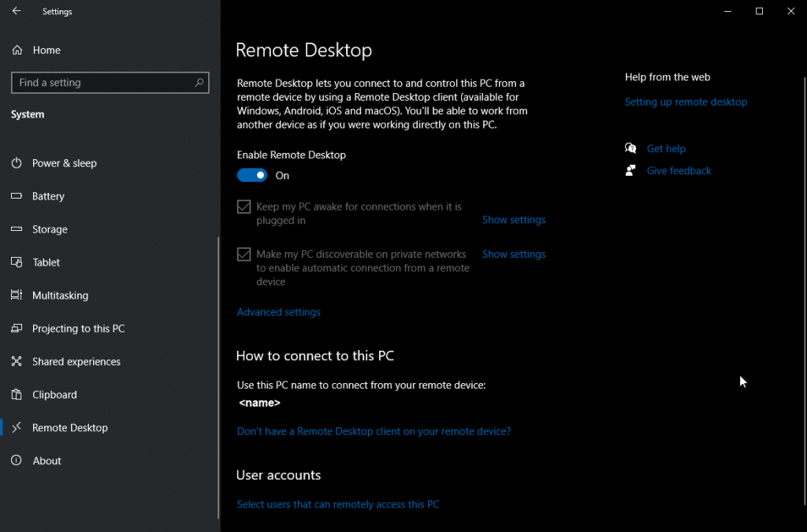Image resolution: width=807 pixels, height=532 pixels.
Task: Turn off Enable Remote Desktop toggle
Action: pos(252,176)
